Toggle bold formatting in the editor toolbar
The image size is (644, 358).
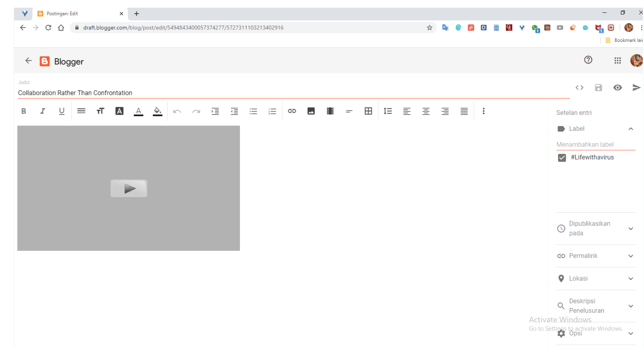(24, 111)
